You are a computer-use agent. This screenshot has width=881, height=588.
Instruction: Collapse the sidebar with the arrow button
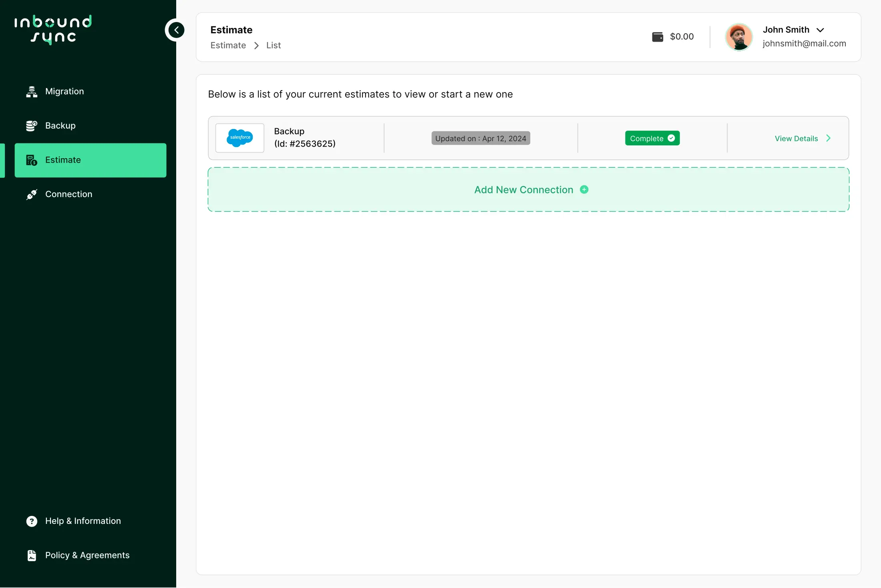(x=176, y=30)
